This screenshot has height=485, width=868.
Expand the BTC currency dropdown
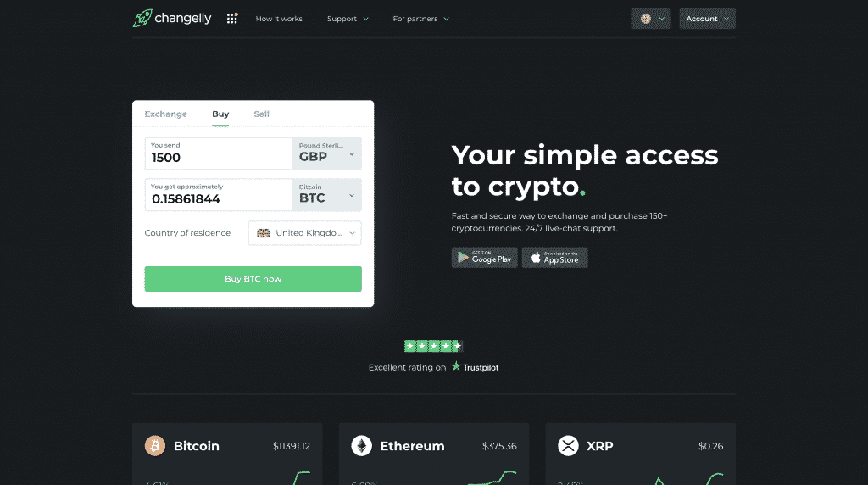326,195
